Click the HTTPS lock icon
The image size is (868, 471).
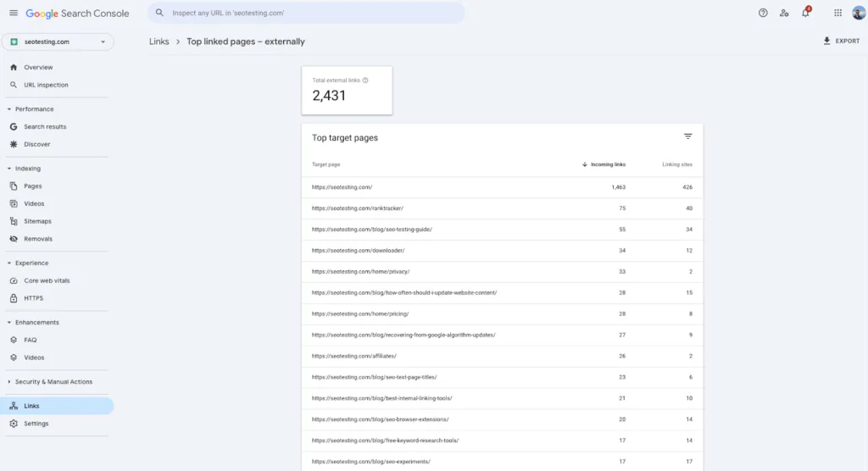point(14,298)
